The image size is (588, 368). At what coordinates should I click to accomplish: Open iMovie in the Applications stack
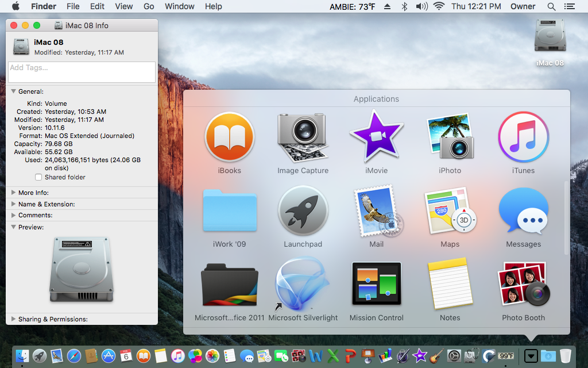376,135
